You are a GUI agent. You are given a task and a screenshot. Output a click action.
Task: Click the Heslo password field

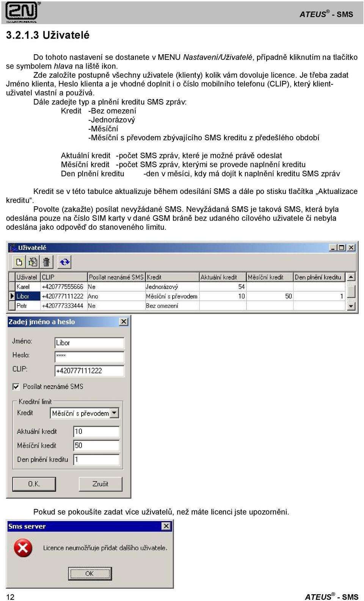89,356
